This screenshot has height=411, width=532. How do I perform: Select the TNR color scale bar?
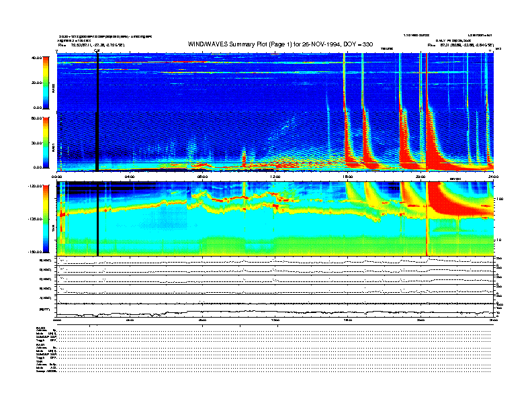[x=46, y=219]
